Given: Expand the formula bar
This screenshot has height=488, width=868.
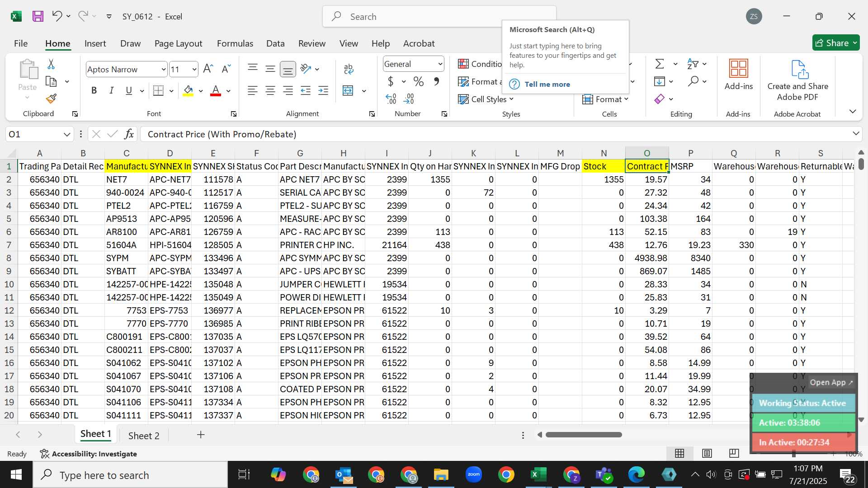Looking at the screenshot, I should point(856,133).
